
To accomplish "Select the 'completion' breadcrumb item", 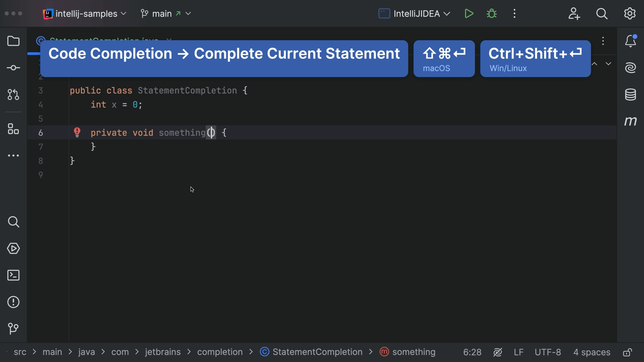I will tap(220, 352).
